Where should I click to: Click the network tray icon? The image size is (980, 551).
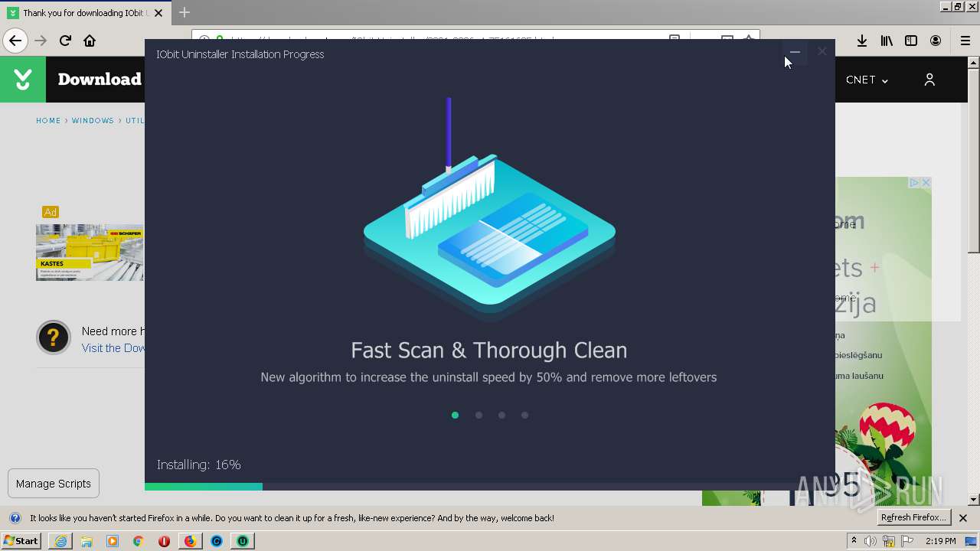tap(889, 541)
